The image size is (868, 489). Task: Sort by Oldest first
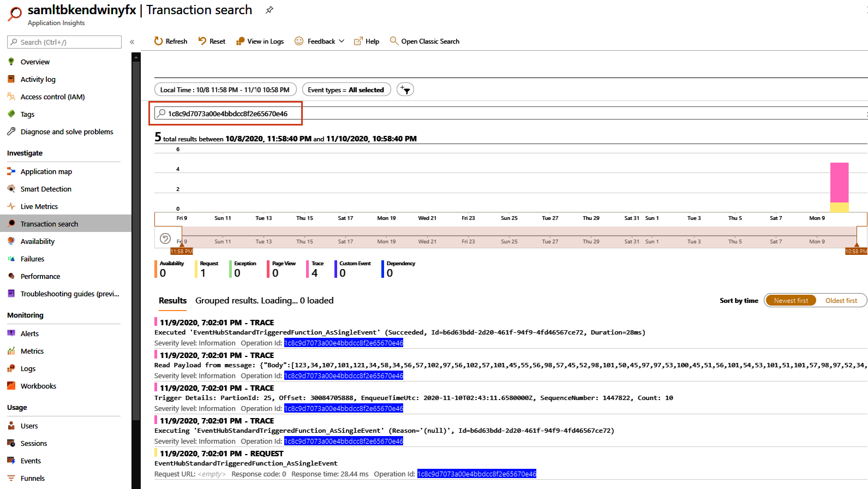coord(841,301)
